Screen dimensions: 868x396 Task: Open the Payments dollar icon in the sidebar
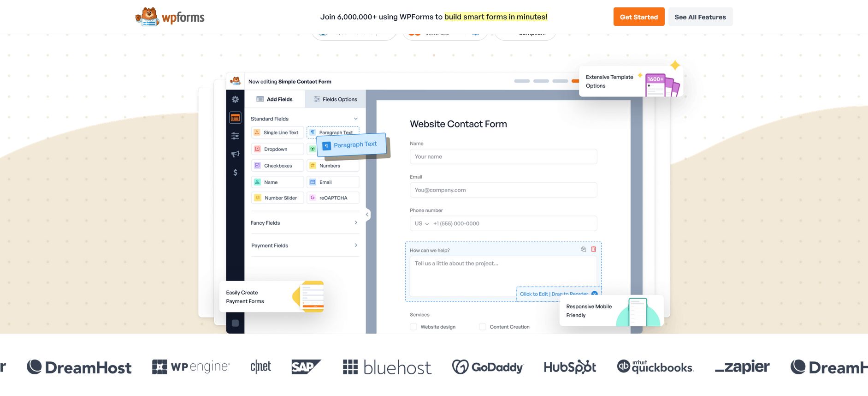pos(235,172)
